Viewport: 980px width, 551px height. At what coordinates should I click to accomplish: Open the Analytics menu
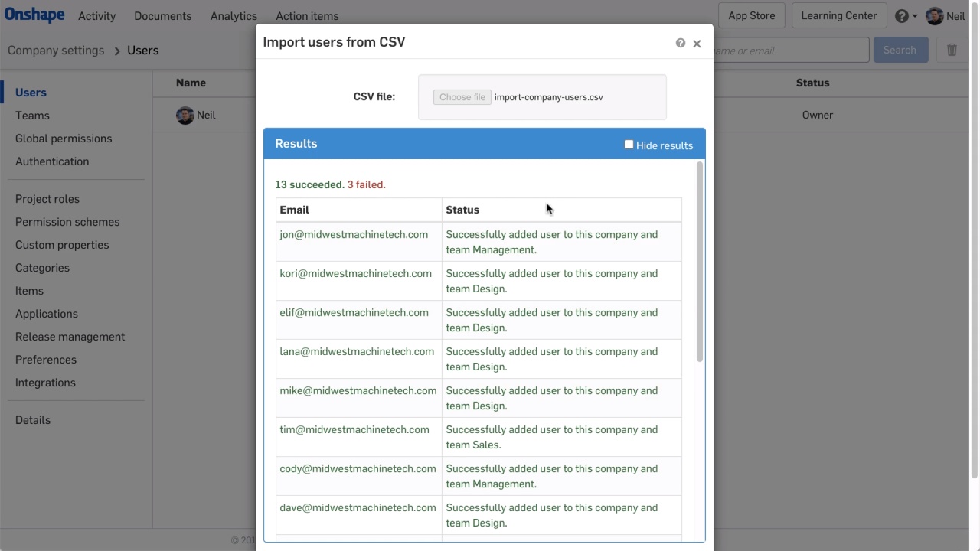(234, 16)
